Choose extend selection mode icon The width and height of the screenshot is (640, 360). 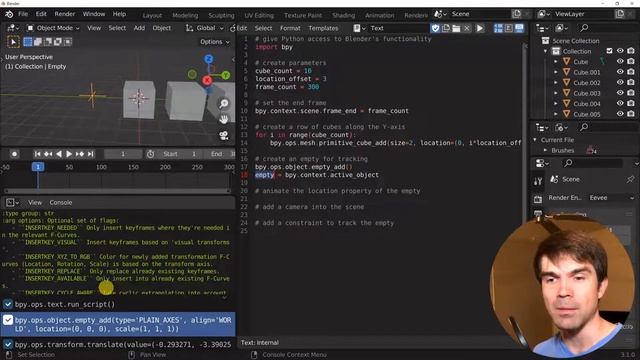point(38,42)
